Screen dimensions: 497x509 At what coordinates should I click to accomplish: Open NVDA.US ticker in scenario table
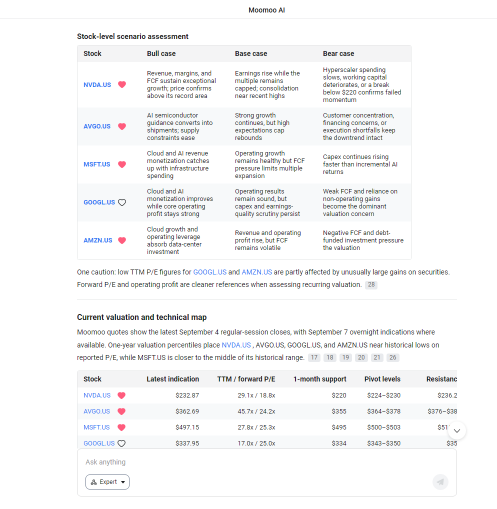tap(97, 85)
